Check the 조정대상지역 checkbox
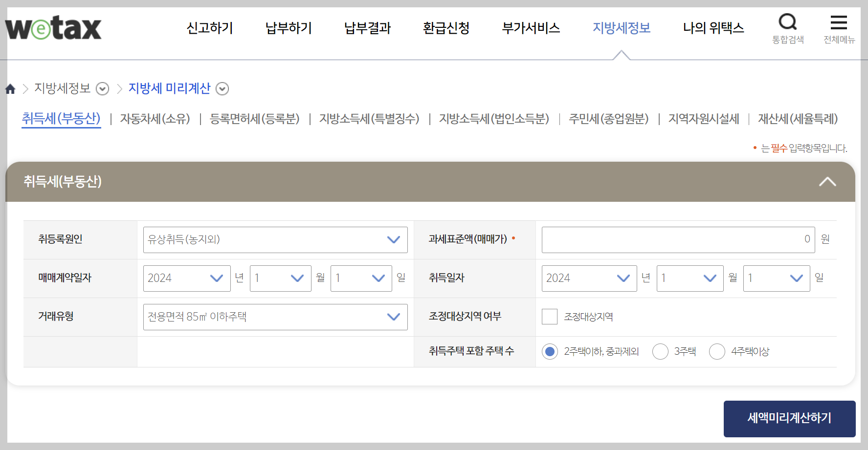 coord(550,317)
